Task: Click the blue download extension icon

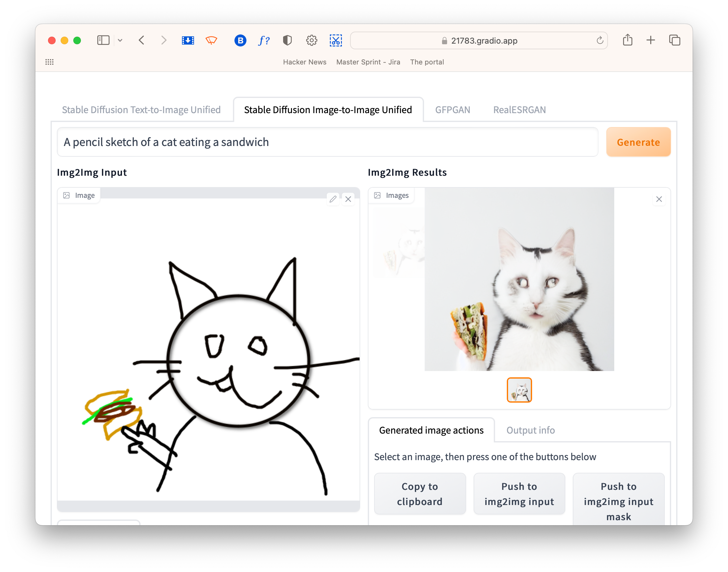Action: (188, 40)
